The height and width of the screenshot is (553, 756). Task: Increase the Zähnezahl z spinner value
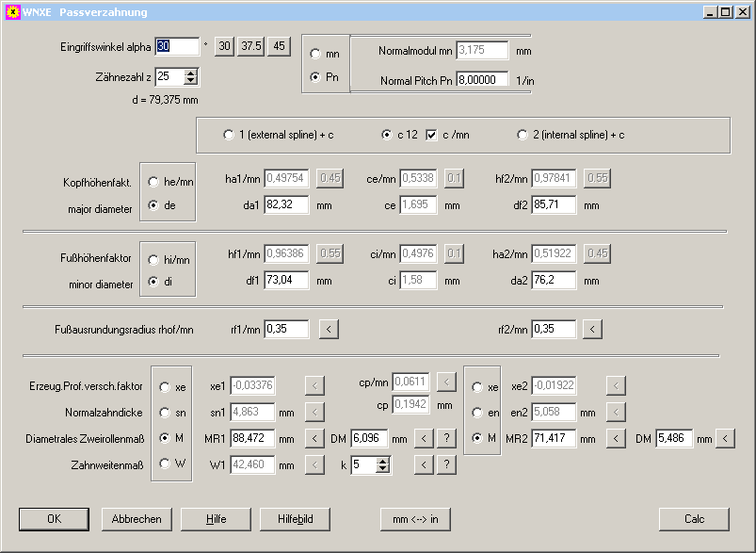(192, 73)
